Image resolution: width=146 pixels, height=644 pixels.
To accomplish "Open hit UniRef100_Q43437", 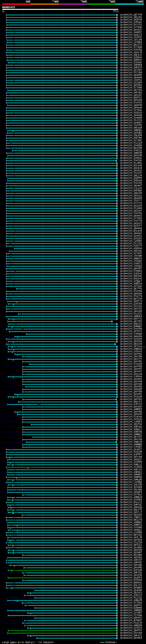I will point(131,30).
